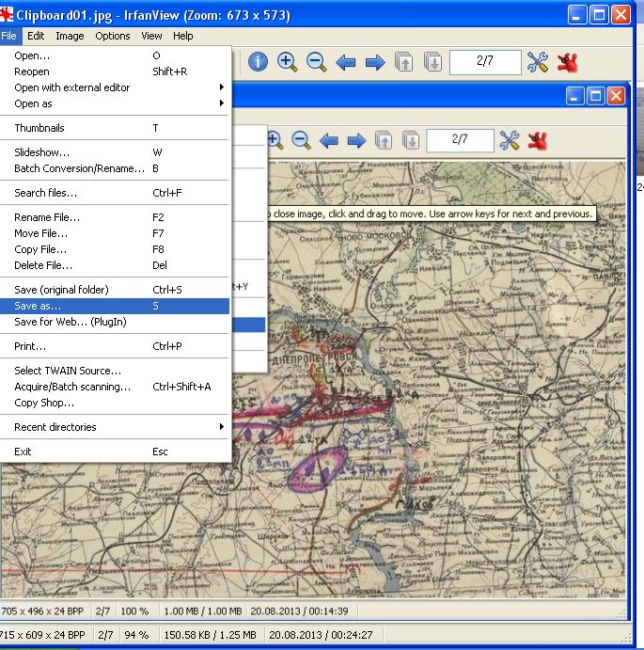Go to next image using top toolbar right arrow

tap(375, 63)
